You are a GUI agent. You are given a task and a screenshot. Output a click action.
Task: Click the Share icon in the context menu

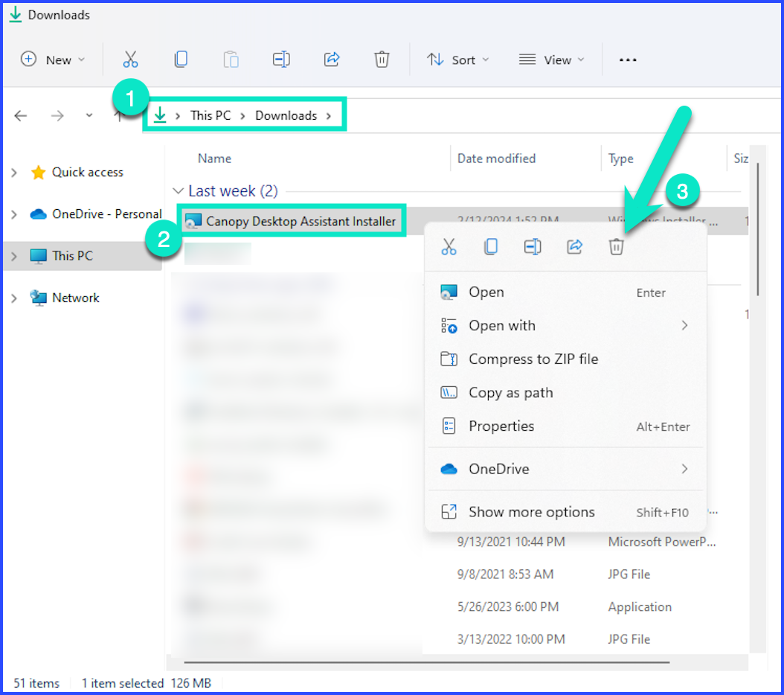click(x=574, y=247)
